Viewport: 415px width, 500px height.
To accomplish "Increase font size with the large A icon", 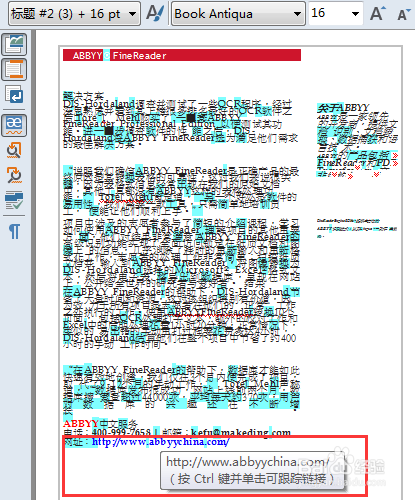I will pos(378,14).
